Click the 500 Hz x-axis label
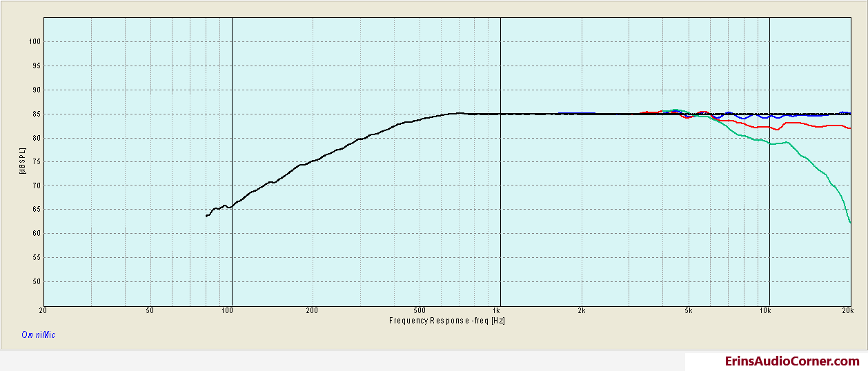This screenshot has height=371, width=868. point(419,312)
